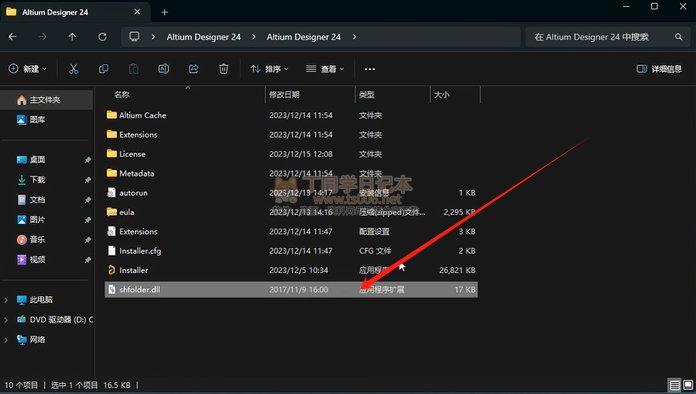
Task: Expand chevron between the two Altium Designer 24 breadcrumbs
Action: coord(253,37)
